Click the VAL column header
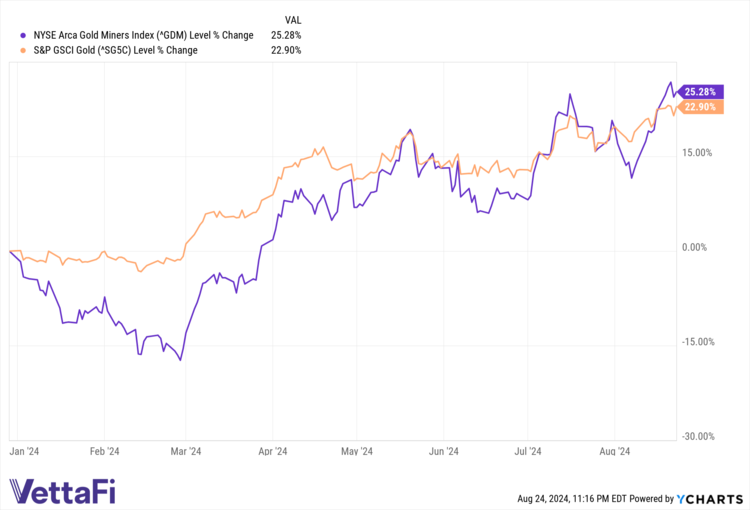This screenshot has height=510, width=750. pyautogui.click(x=293, y=20)
